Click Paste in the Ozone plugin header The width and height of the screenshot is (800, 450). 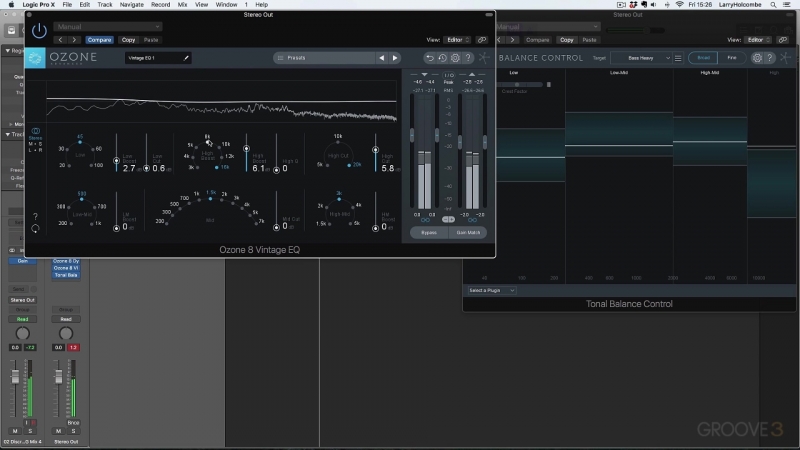tap(151, 40)
